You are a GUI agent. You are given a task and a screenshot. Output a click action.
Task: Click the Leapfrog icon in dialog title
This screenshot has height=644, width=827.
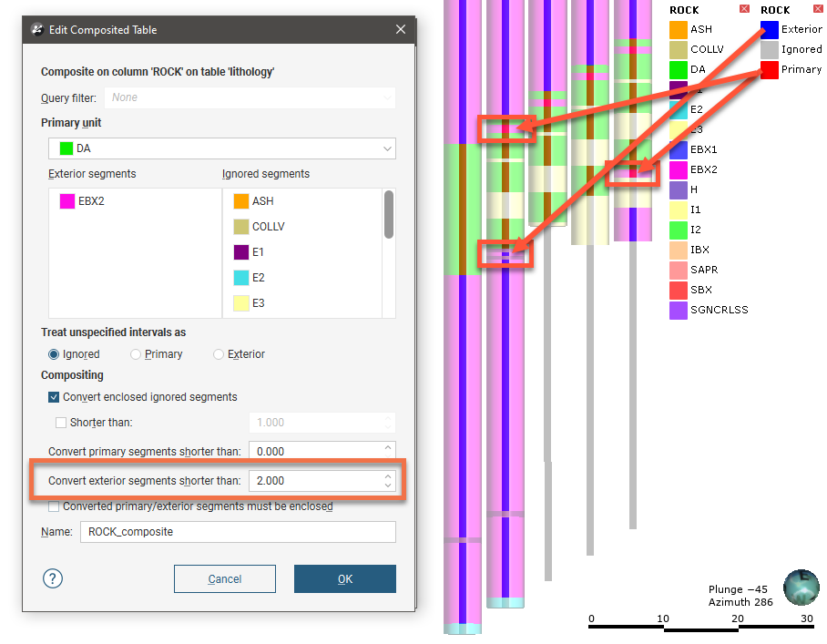pos(37,30)
